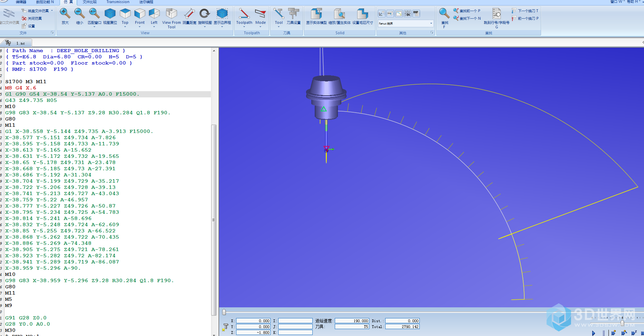
Task: Expand the 其他 group dialog launcher
Action: [432, 33]
